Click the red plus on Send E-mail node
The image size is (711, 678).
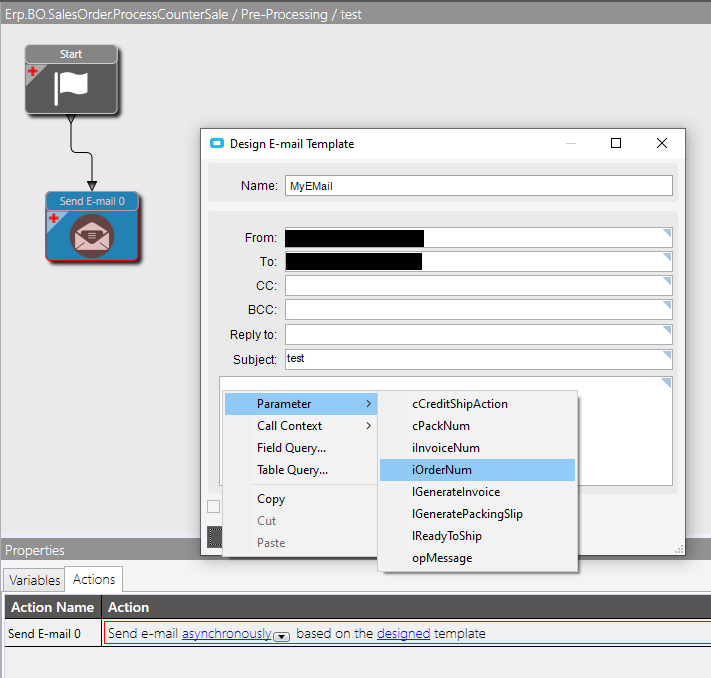[54, 218]
